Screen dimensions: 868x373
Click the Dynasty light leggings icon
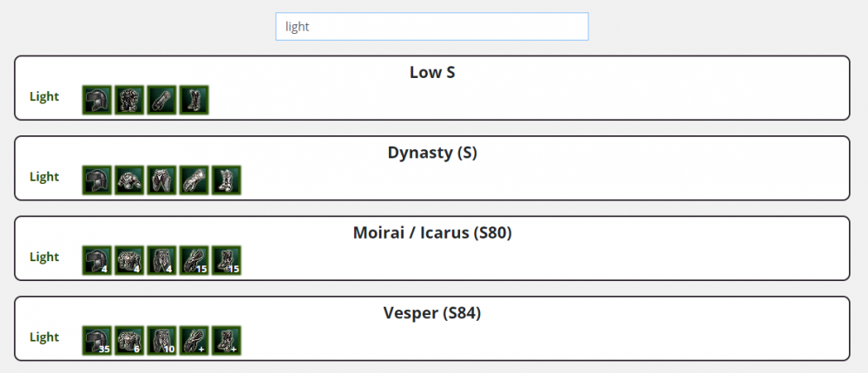(x=161, y=180)
